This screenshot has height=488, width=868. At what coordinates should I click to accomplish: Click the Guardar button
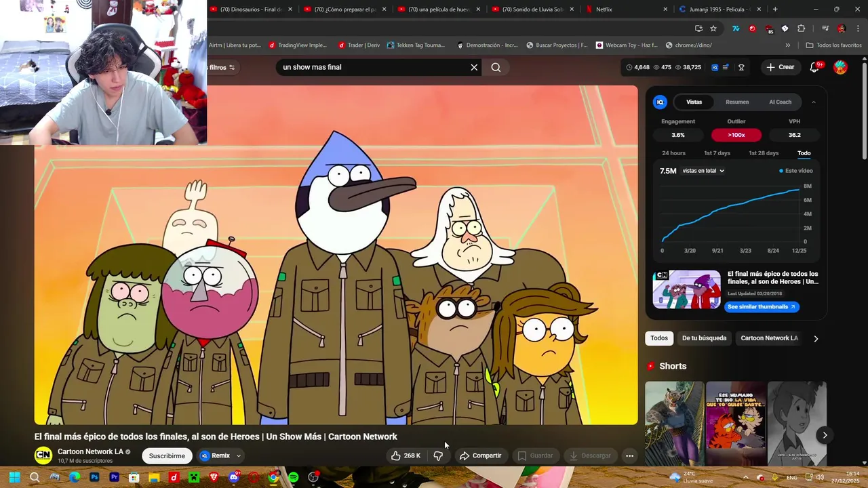pyautogui.click(x=535, y=455)
